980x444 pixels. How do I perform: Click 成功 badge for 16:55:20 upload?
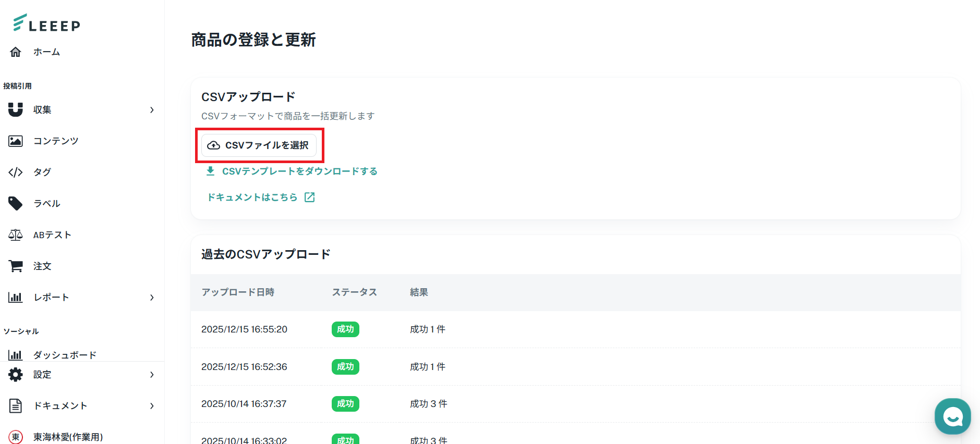point(345,329)
